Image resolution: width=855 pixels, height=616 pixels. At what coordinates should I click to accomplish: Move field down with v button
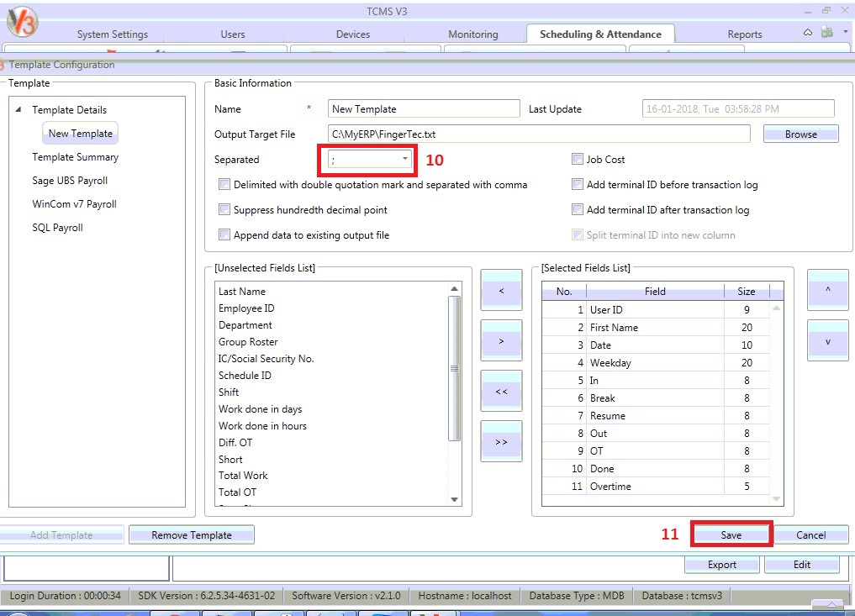tap(827, 341)
